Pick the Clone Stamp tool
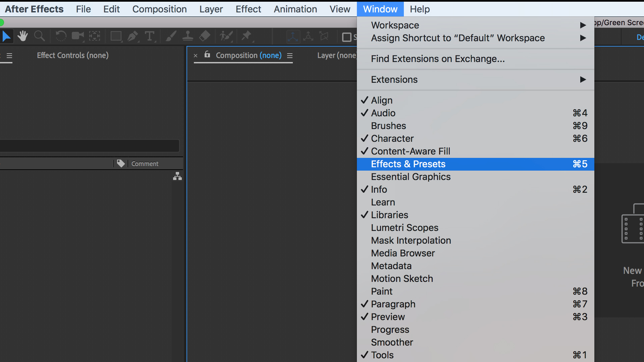644x362 pixels. [188, 36]
